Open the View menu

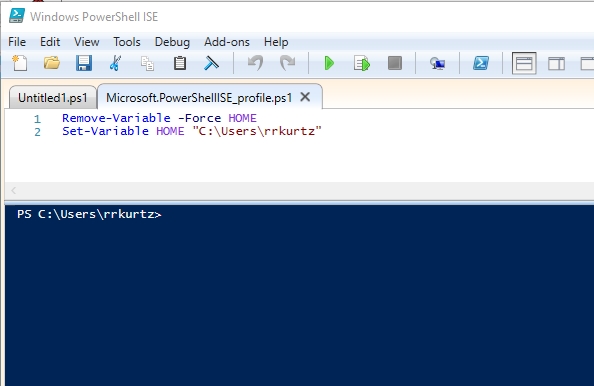pos(86,42)
